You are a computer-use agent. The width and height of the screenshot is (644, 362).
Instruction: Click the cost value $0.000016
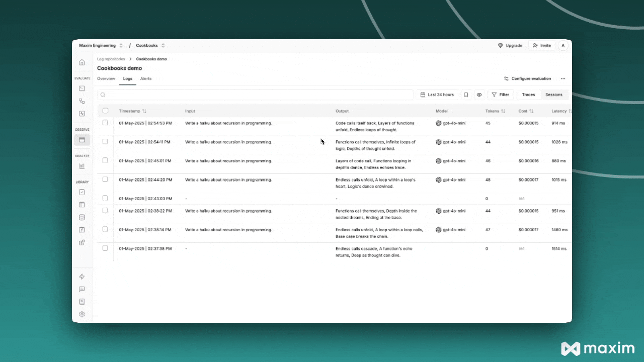coord(528,161)
